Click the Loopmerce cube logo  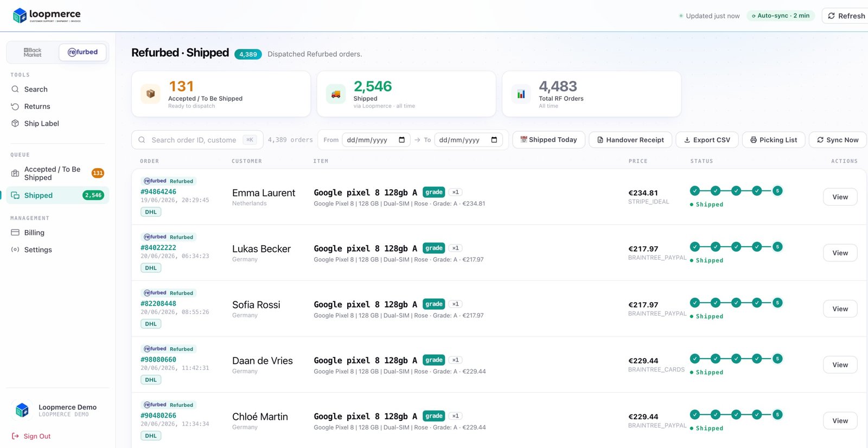click(x=20, y=16)
